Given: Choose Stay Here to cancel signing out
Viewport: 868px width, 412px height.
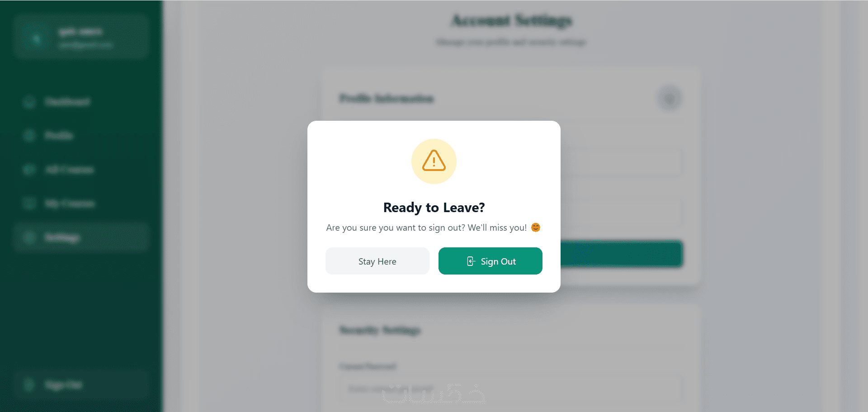Looking at the screenshot, I should [377, 261].
